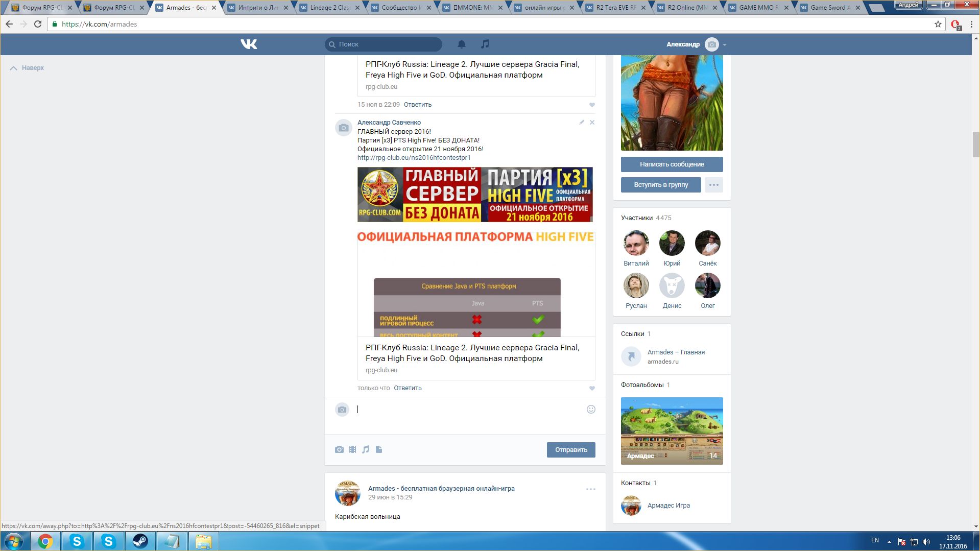Image resolution: width=980 pixels, height=551 pixels.
Task: Click the page vertical scrollbar thumb
Action: tap(976, 145)
